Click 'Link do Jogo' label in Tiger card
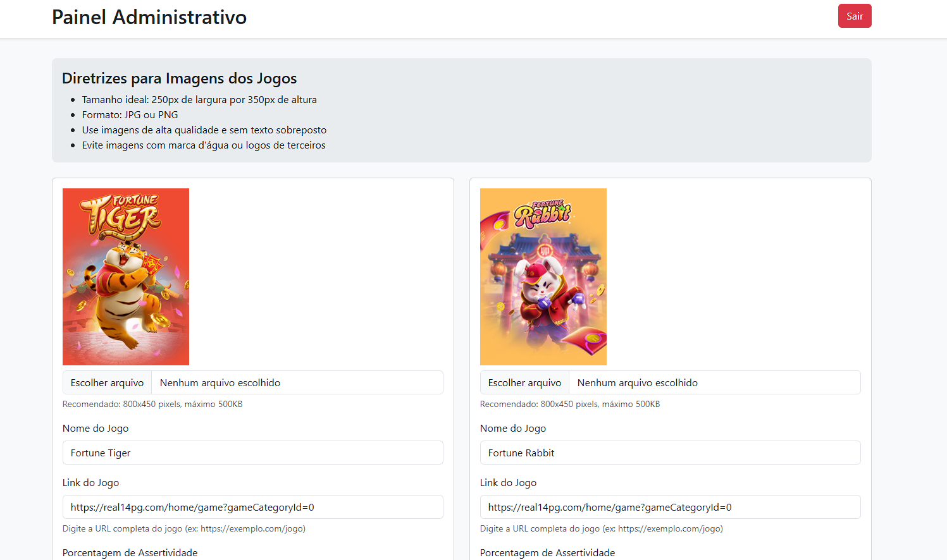The image size is (947, 560). (90, 483)
